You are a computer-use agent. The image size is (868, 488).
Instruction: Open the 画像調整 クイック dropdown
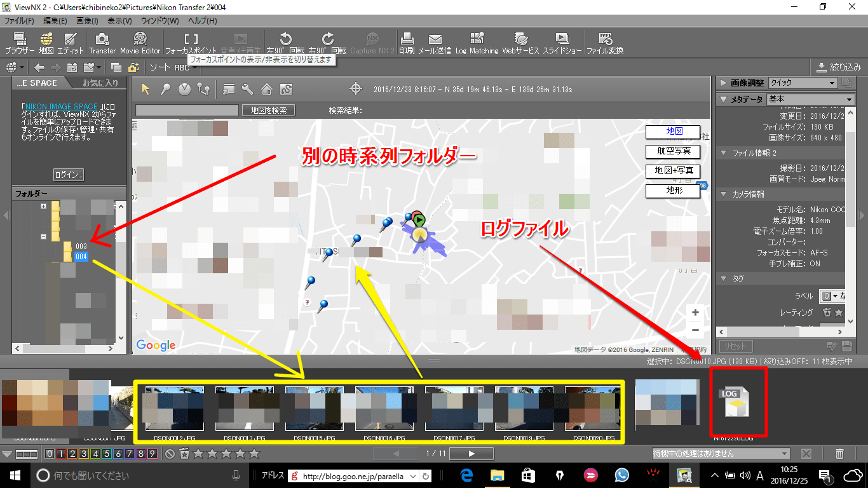802,83
